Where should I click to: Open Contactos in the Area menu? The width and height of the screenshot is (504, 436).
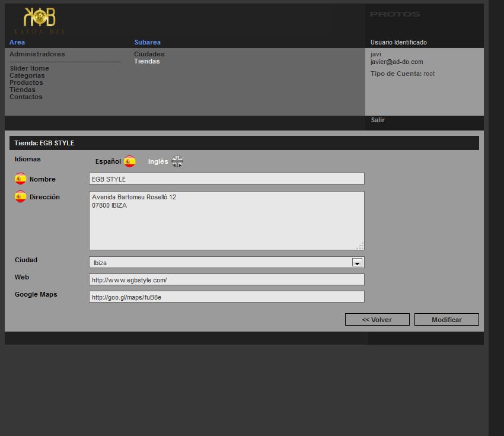pos(25,97)
